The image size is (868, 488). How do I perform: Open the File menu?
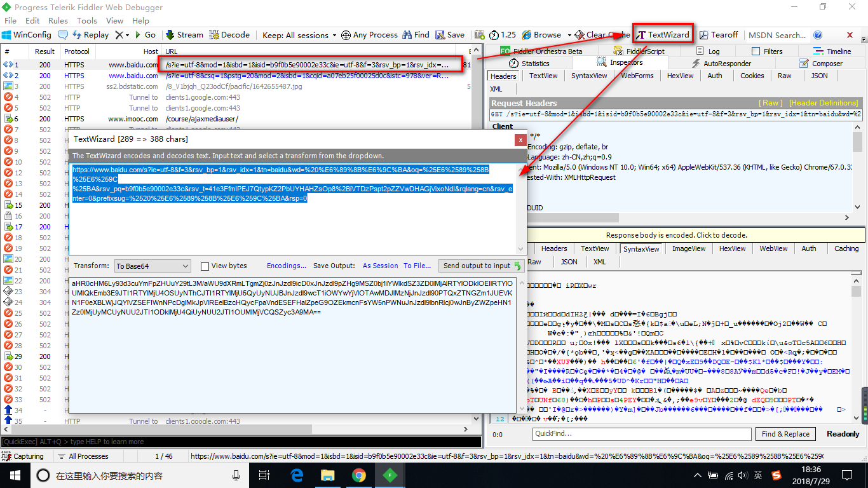tap(10, 20)
